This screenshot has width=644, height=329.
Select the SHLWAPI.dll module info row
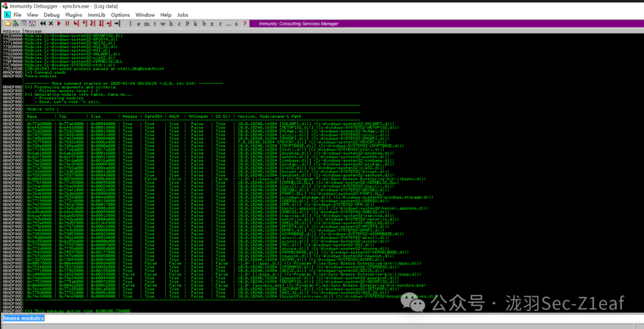click(209, 123)
